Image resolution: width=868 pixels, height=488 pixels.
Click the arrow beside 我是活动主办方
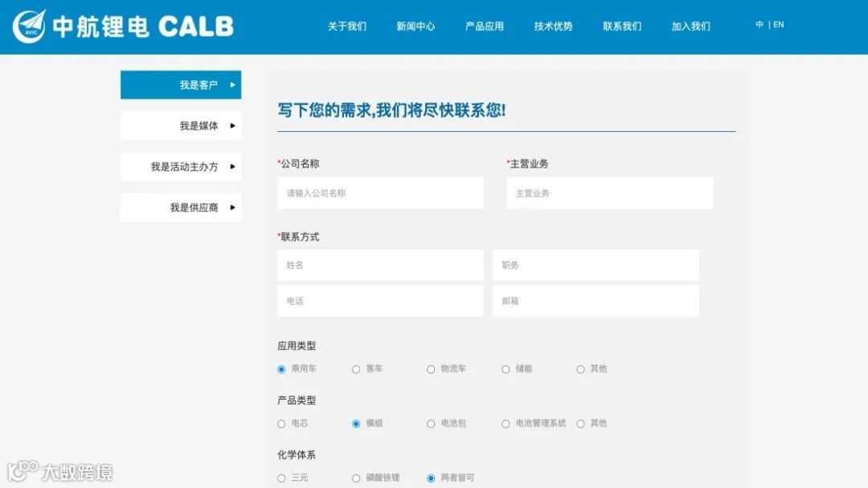pos(232,166)
